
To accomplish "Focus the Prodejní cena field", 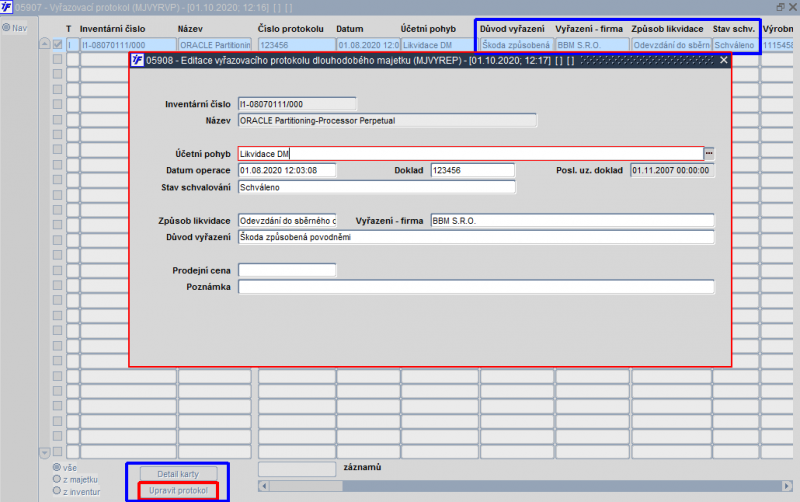I will point(287,270).
